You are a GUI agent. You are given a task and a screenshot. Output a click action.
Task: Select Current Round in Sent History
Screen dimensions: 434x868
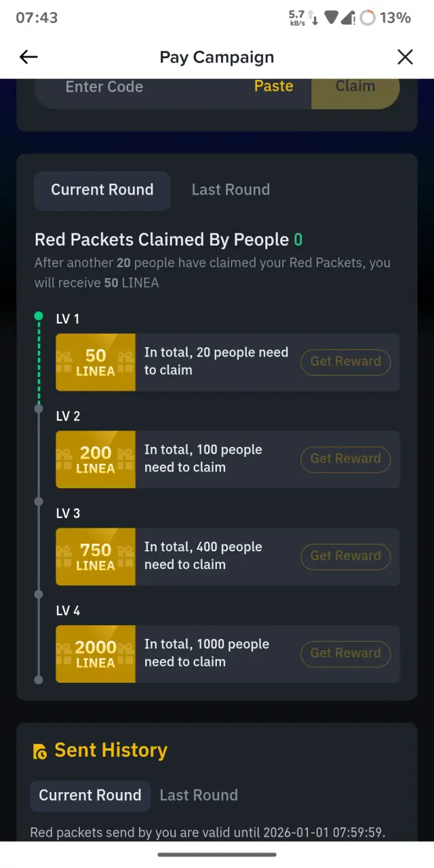[x=90, y=795]
